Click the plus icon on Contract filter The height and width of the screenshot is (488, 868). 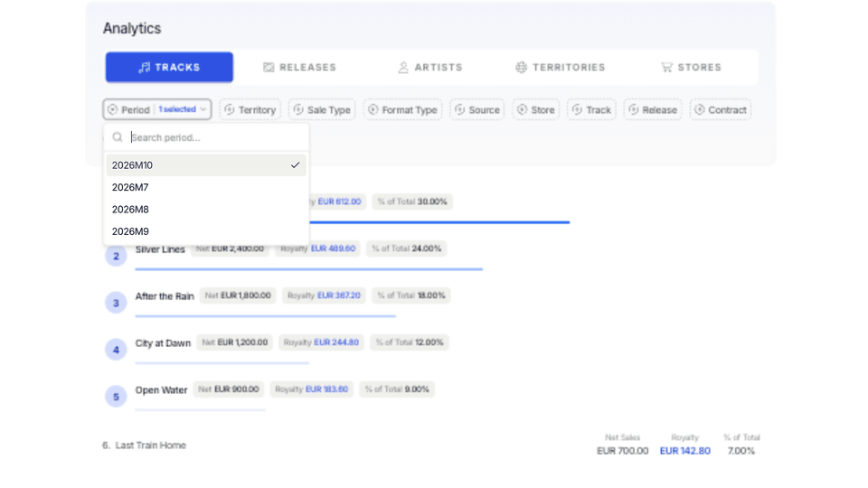[x=699, y=109]
